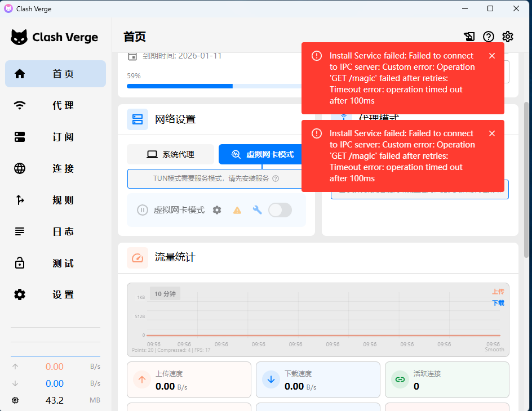Open the 日志 page from sidebar
Viewport: 532px width, 411px height.
[55, 231]
